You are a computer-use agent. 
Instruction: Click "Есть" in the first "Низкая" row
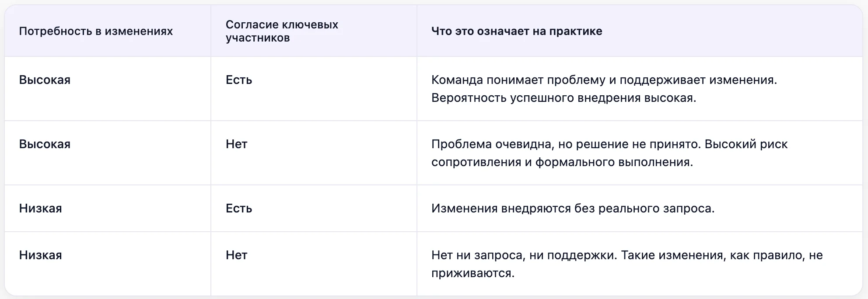[x=239, y=209]
